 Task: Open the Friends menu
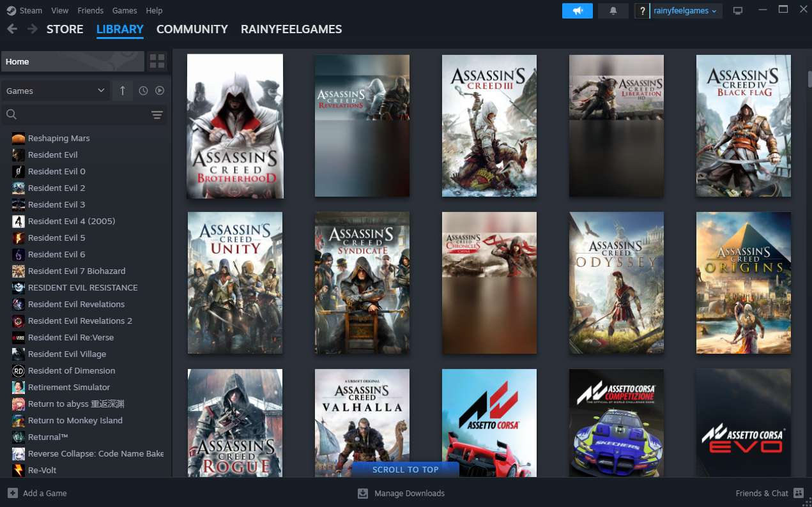(x=90, y=10)
